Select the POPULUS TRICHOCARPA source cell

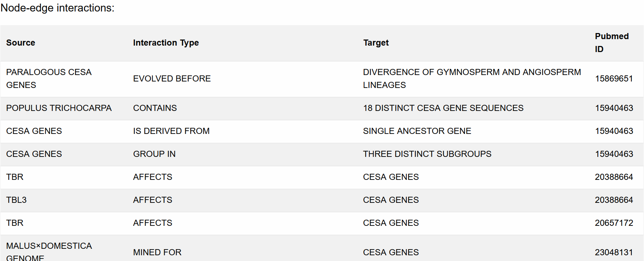(59, 108)
